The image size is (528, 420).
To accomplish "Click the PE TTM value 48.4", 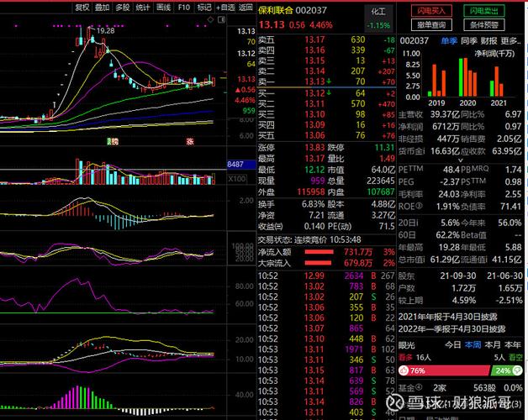I will click(x=451, y=170).
